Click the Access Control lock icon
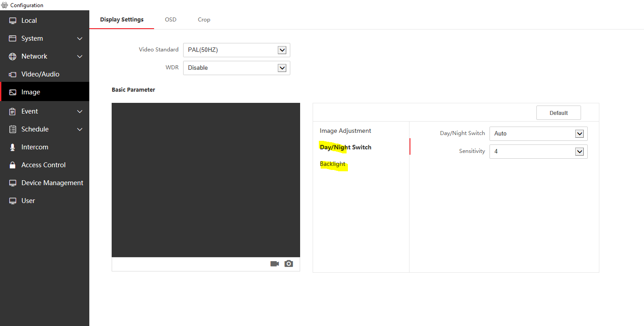 13,165
